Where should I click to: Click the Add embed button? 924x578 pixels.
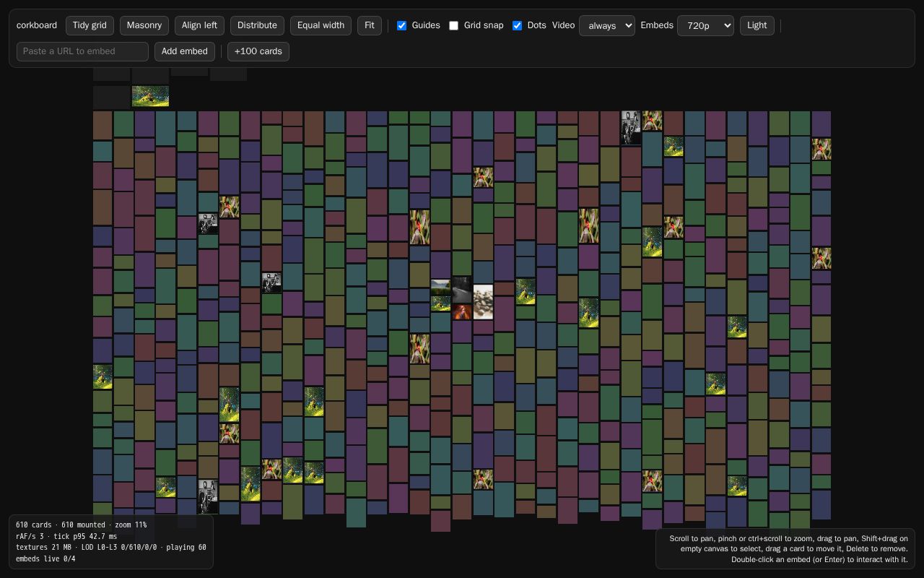[x=184, y=51]
